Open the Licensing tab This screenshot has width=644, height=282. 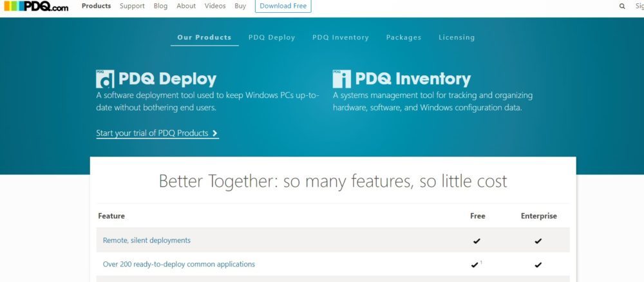pos(457,37)
